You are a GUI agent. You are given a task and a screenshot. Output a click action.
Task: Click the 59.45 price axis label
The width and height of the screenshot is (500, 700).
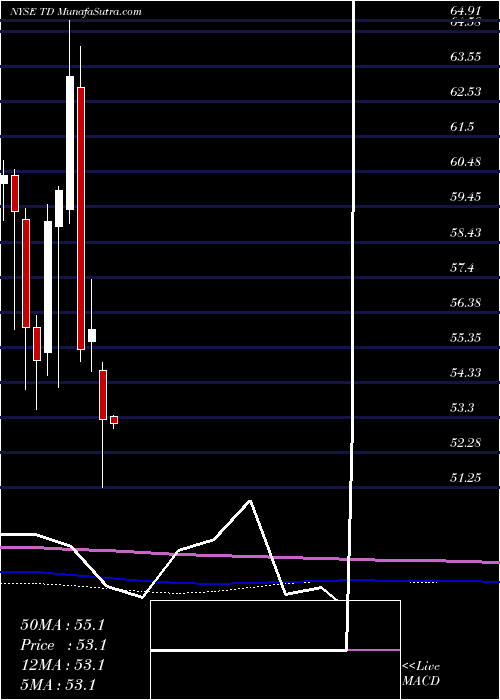(466, 197)
